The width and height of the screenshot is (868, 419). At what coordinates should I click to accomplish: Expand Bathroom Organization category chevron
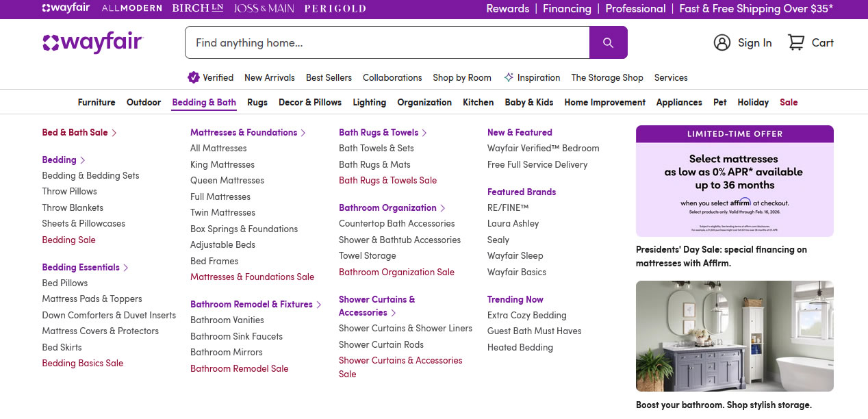(x=443, y=208)
